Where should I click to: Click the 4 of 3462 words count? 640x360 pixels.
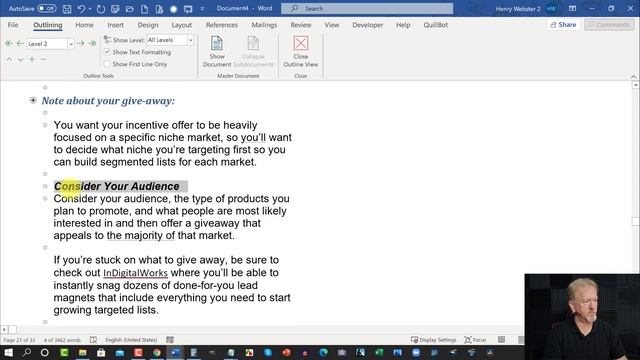coord(62,340)
